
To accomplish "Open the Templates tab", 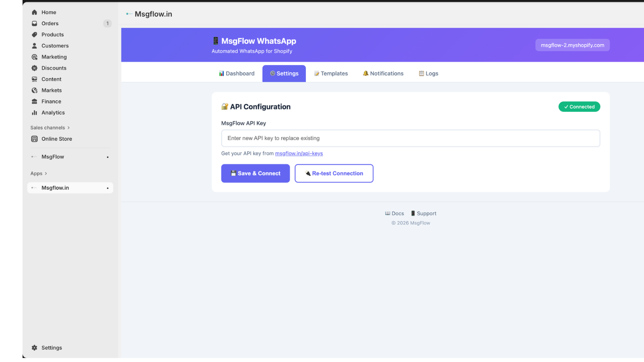I will [x=331, y=74].
